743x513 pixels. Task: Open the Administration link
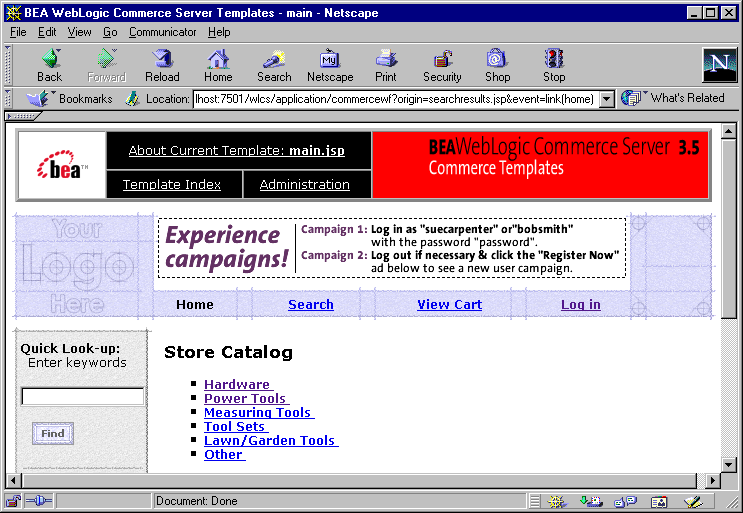pyautogui.click(x=305, y=184)
